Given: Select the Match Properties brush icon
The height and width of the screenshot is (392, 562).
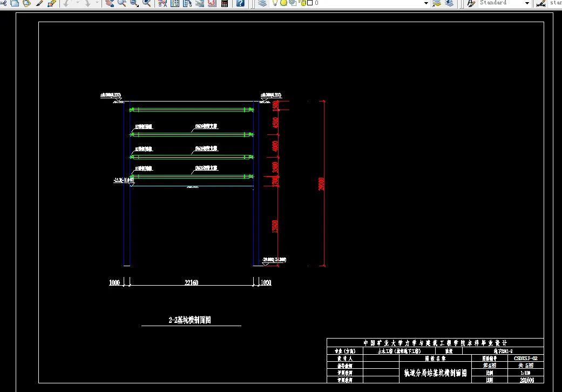Looking at the screenshot, I should pos(39,3).
